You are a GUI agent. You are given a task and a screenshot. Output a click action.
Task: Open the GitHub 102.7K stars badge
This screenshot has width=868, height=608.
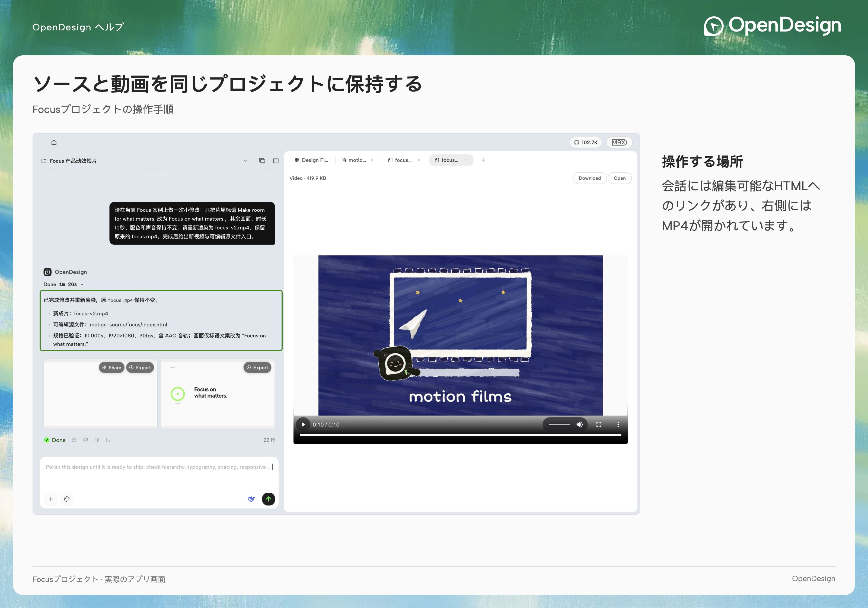pos(586,142)
